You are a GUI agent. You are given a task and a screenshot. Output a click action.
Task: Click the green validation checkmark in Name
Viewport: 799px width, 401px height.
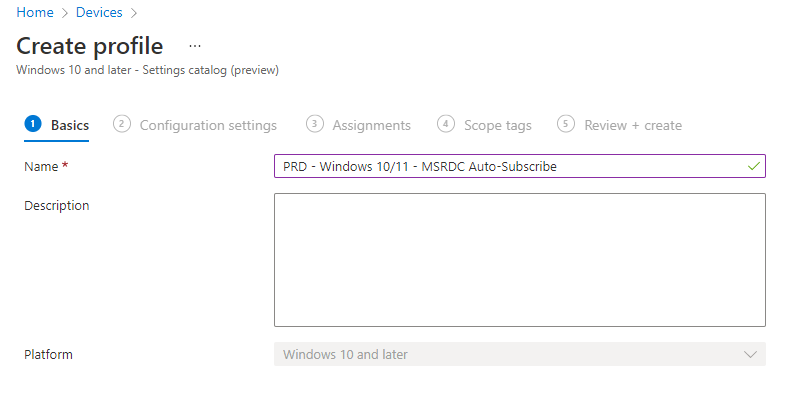[x=754, y=166]
